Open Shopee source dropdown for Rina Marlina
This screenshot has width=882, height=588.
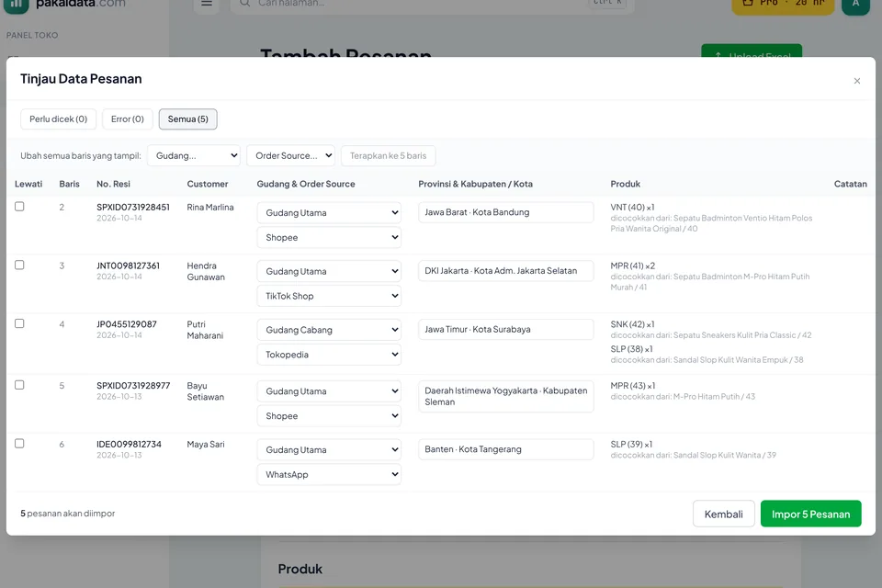(329, 237)
